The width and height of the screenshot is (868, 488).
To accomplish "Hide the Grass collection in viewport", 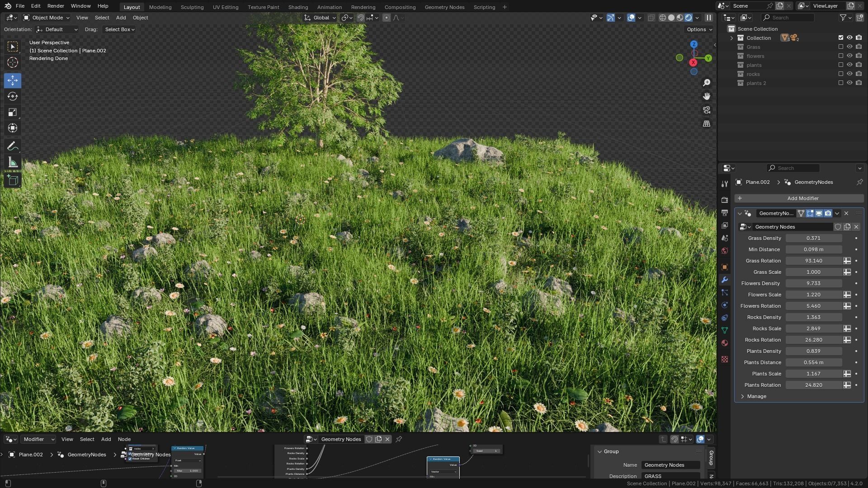I will point(849,47).
